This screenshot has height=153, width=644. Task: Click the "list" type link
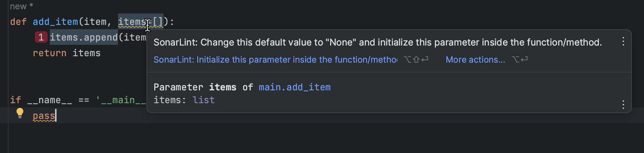pyautogui.click(x=203, y=100)
